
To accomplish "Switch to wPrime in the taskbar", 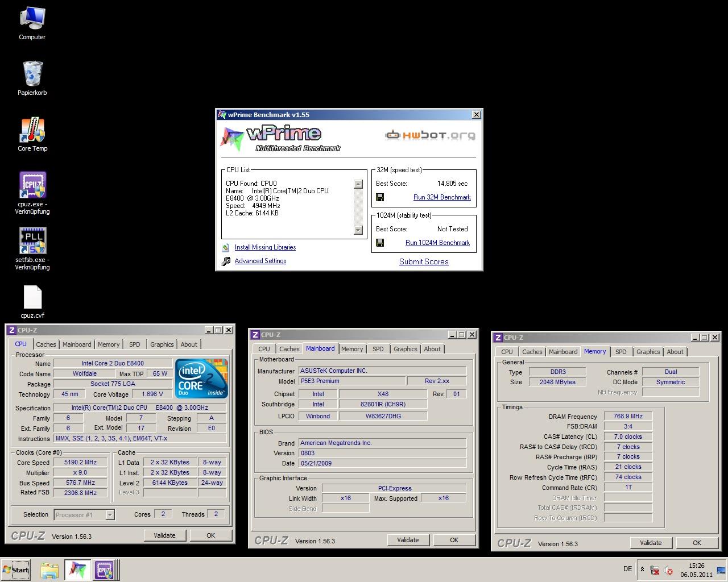I will [x=77, y=570].
